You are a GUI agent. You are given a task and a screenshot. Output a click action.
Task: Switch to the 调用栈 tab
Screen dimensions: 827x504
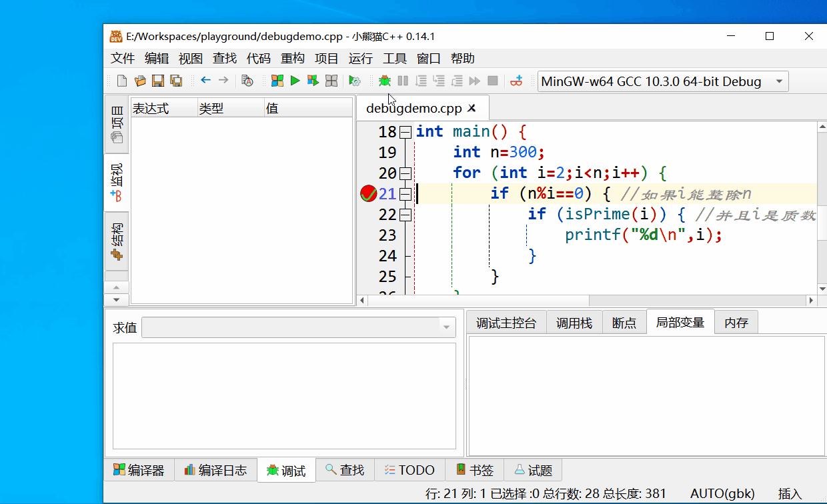pyautogui.click(x=574, y=323)
